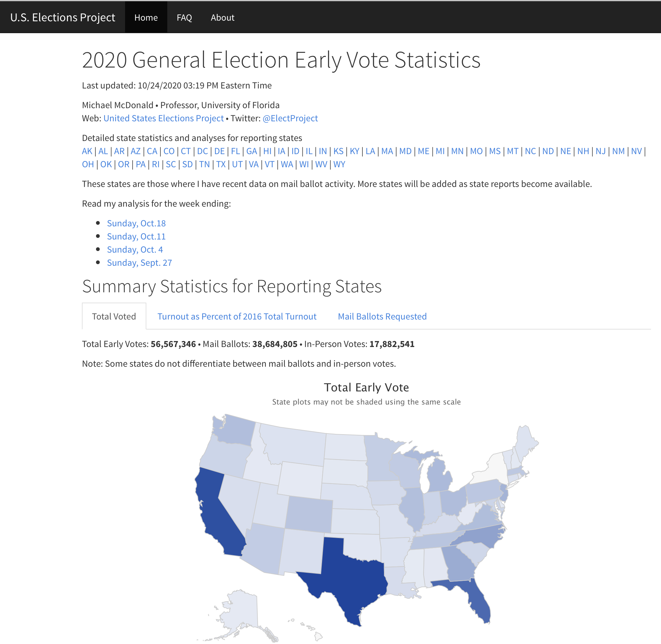Open the CA state statistics link
The height and width of the screenshot is (644, 661).
click(x=152, y=151)
